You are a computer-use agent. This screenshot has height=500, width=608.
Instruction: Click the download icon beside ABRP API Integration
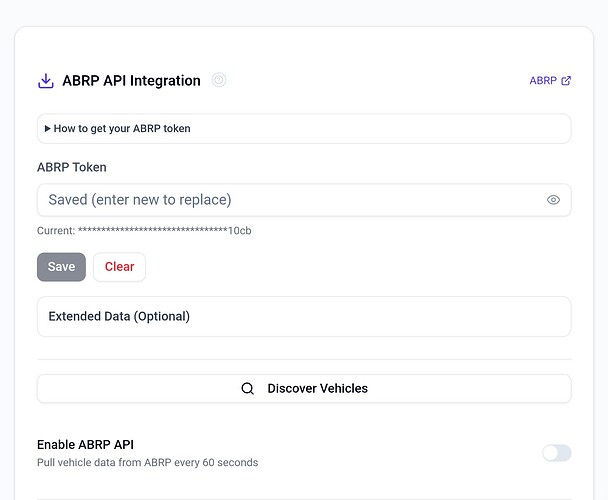tap(46, 81)
